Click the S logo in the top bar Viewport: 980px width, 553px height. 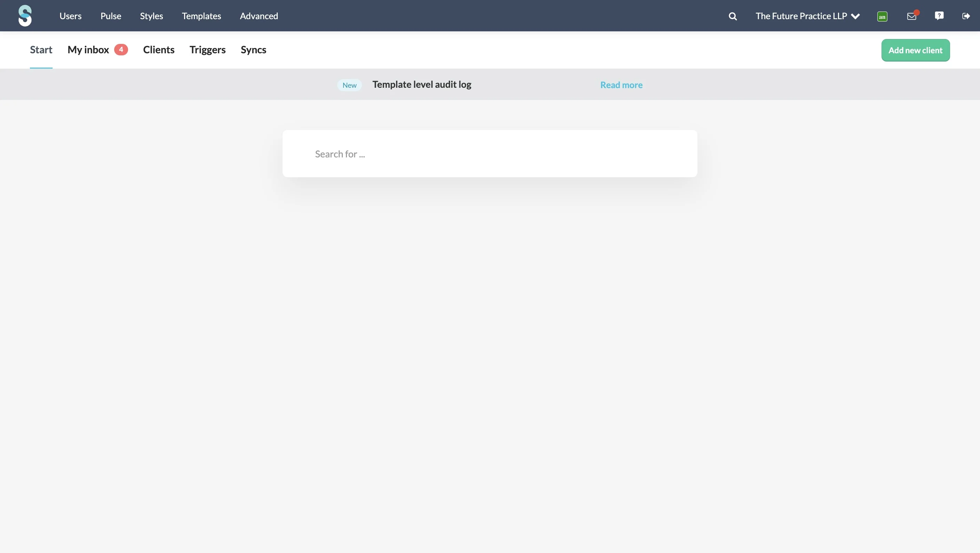[25, 16]
